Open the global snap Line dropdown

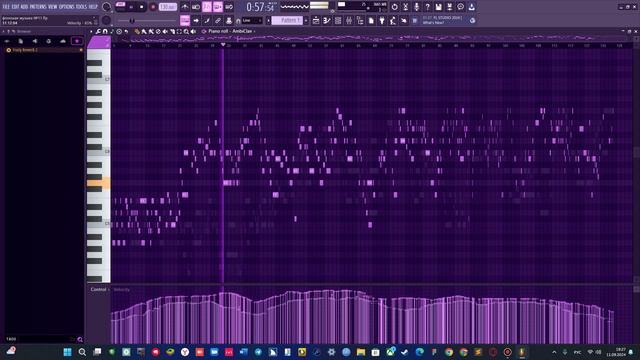[x=252, y=20]
